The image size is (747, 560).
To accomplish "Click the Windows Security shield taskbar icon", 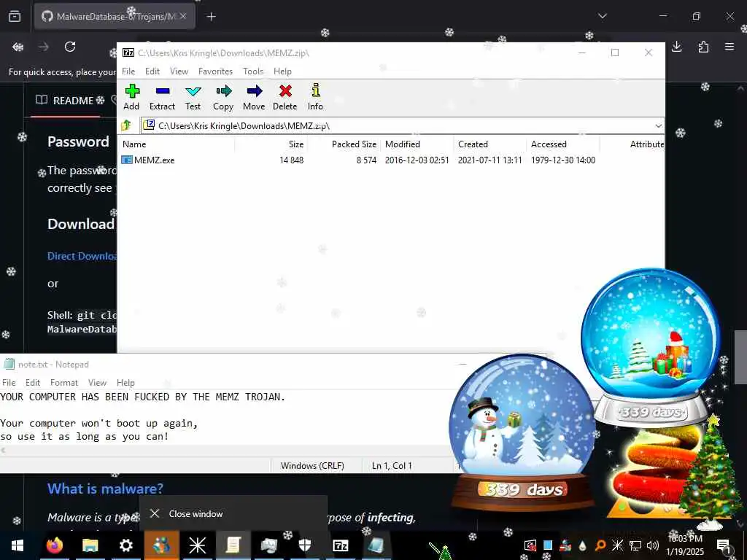I will 304,545.
